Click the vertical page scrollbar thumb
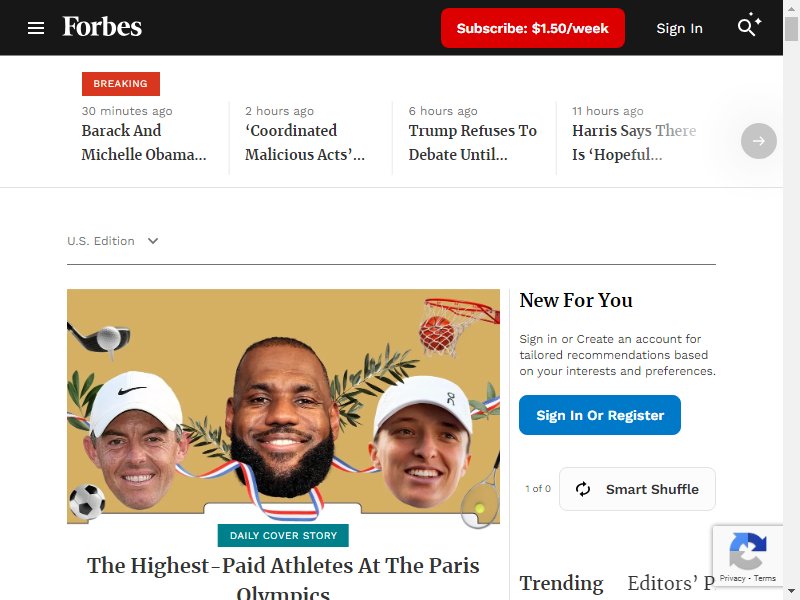Image resolution: width=800 pixels, height=600 pixels. pyautogui.click(x=791, y=28)
